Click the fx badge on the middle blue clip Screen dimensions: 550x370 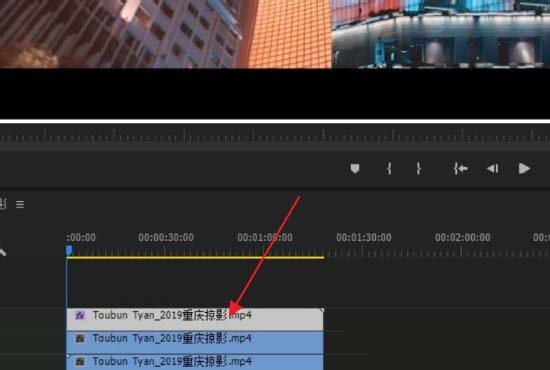(x=80, y=338)
